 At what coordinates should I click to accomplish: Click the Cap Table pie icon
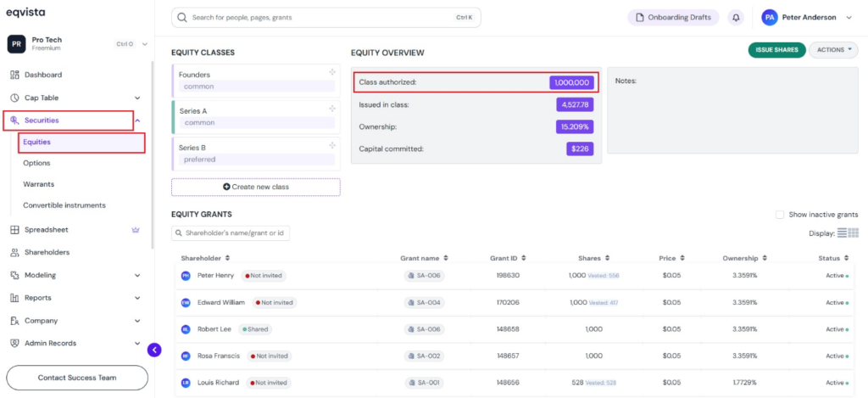[x=15, y=98]
